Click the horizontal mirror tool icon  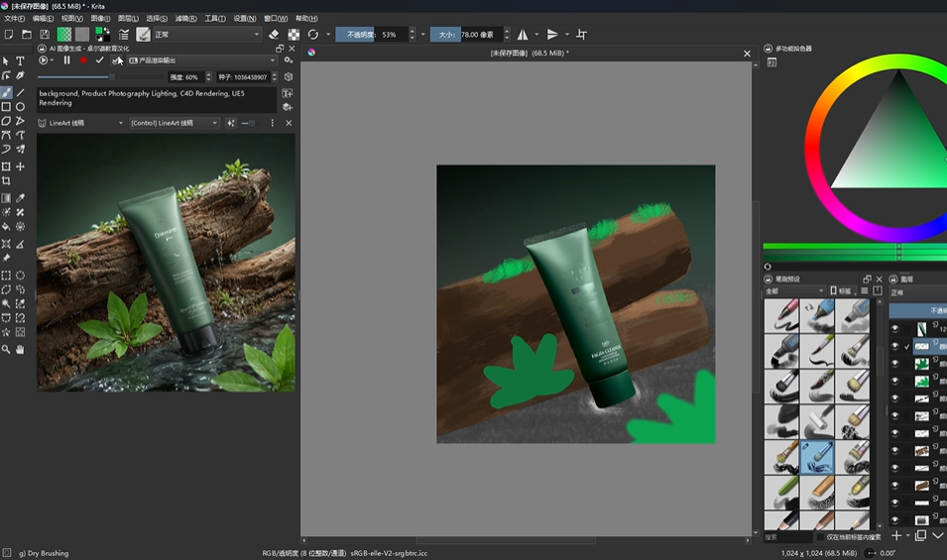(523, 35)
